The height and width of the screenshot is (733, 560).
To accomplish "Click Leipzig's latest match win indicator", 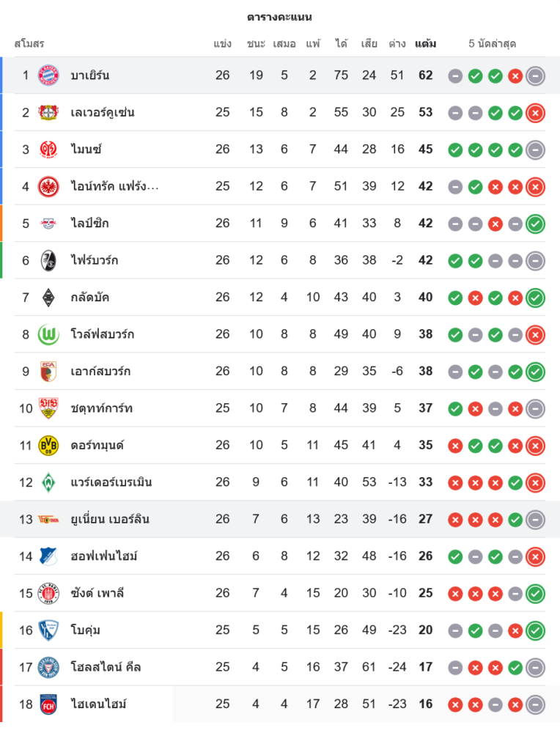I will click(x=535, y=223).
